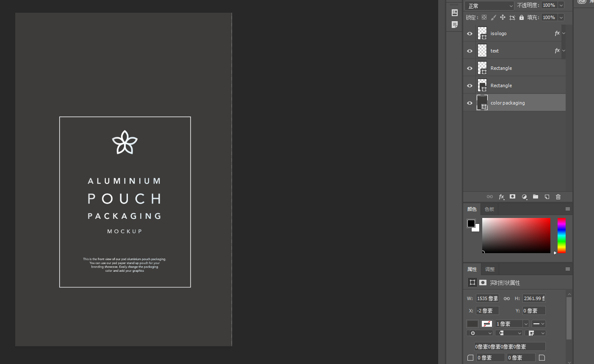
Task: Switch to the 属性 properties tab
Action: tap(472, 269)
